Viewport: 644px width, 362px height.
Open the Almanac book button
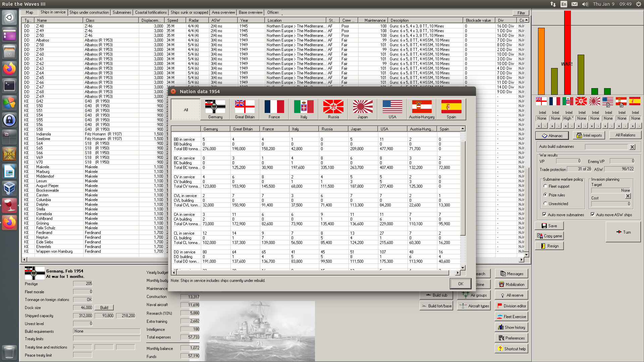click(x=552, y=135)
